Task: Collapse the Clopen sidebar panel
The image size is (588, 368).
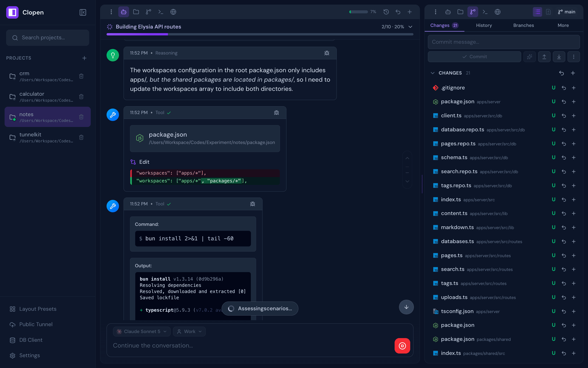Action: (83, 12)
